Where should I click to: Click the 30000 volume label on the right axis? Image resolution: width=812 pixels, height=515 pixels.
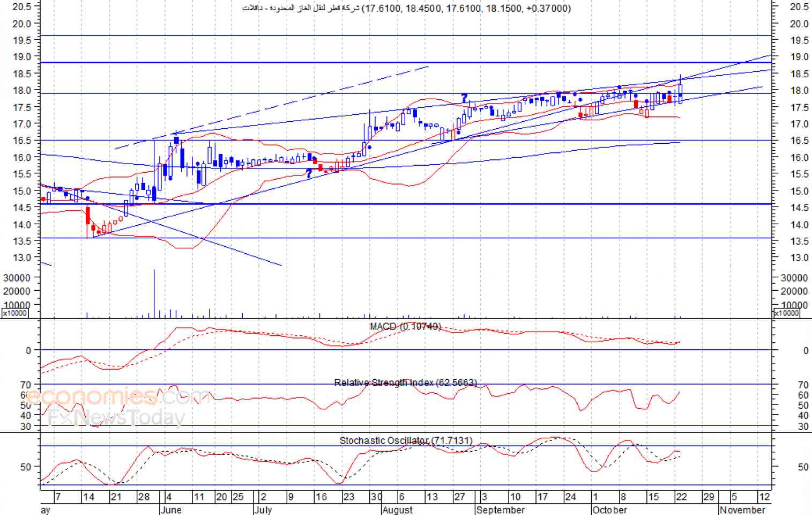pyautogui.click(x=794, y=278)
